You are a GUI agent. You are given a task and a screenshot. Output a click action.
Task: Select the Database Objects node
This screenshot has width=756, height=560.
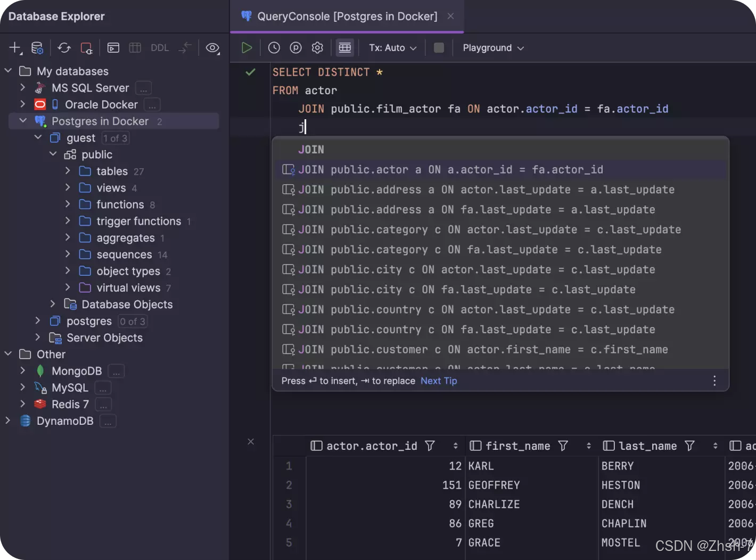[127, 304]
